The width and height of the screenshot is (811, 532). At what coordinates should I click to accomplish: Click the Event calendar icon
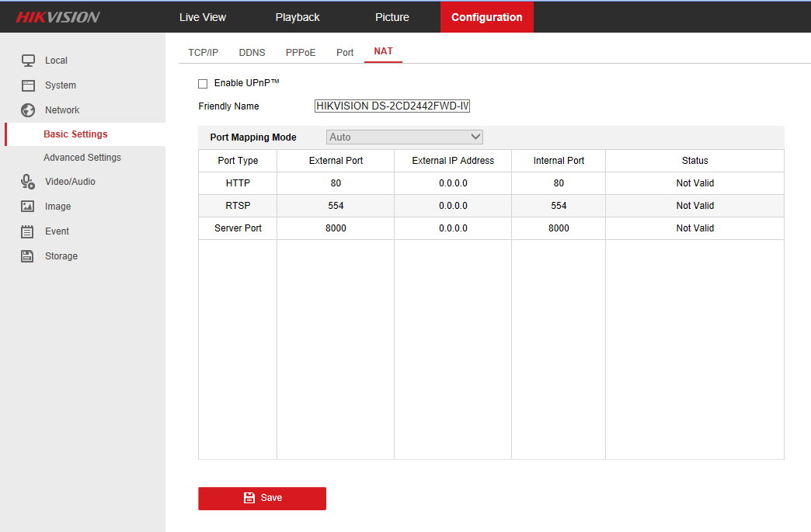click(29, 231)
